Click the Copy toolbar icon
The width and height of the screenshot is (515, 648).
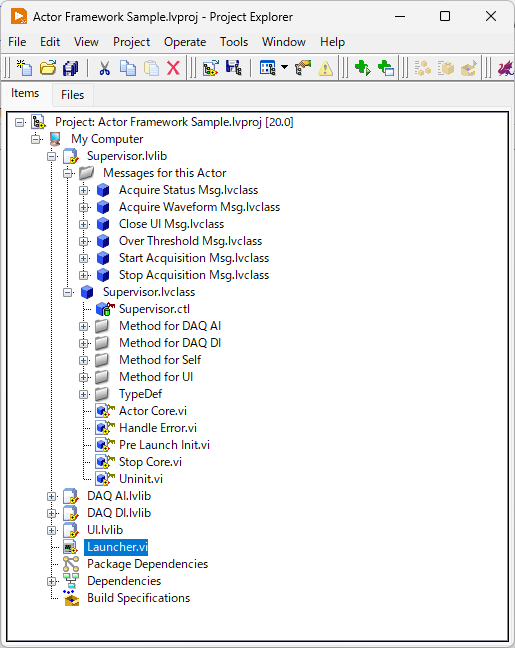[x=128, y=68]
